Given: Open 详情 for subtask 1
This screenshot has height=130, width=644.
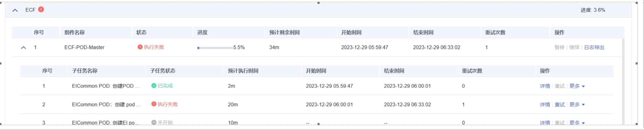Looking at the screenshot, I should pyautogui.click(x=545, y=86).
